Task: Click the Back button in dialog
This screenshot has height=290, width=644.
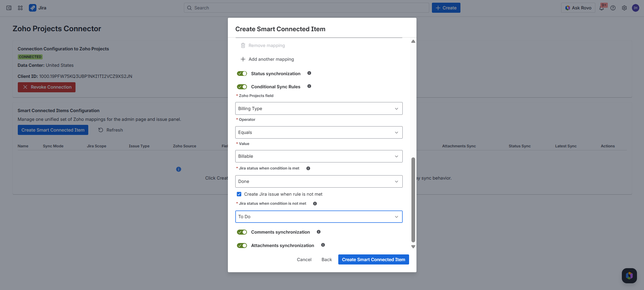Action: pyautogui.click(x=327, y=259)
